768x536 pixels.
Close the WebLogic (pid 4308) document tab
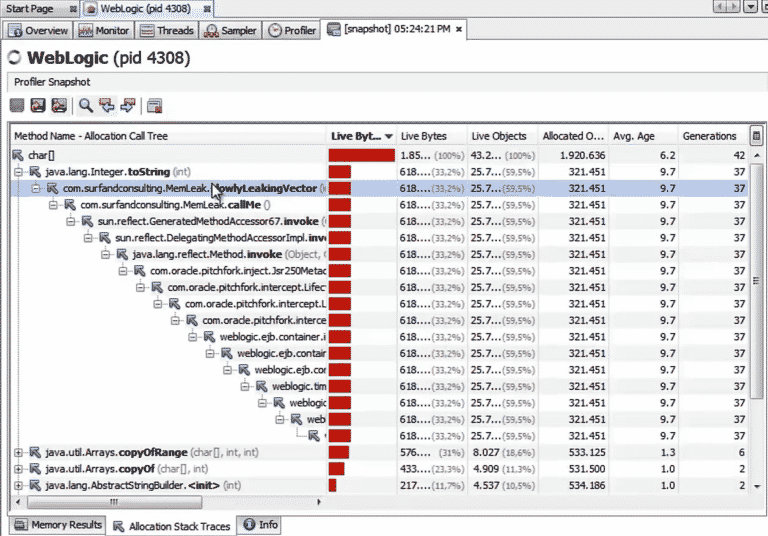tap(207, 9)
